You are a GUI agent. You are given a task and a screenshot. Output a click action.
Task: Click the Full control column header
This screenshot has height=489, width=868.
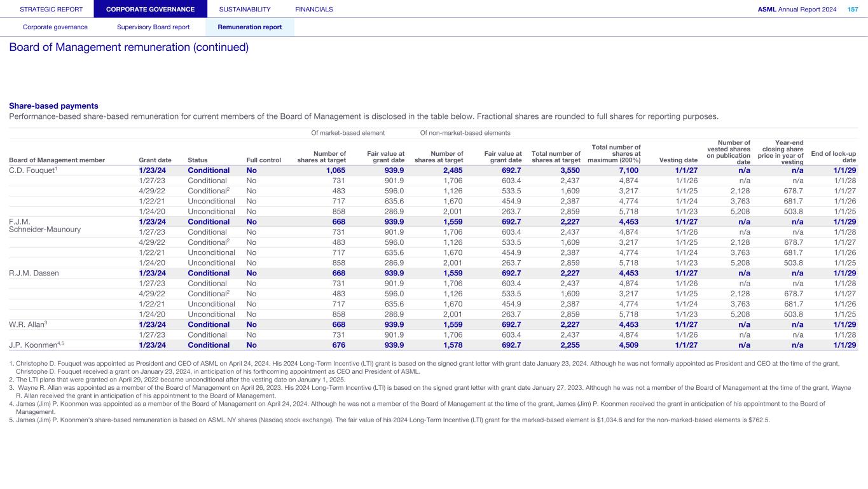[x=263, y=160]
